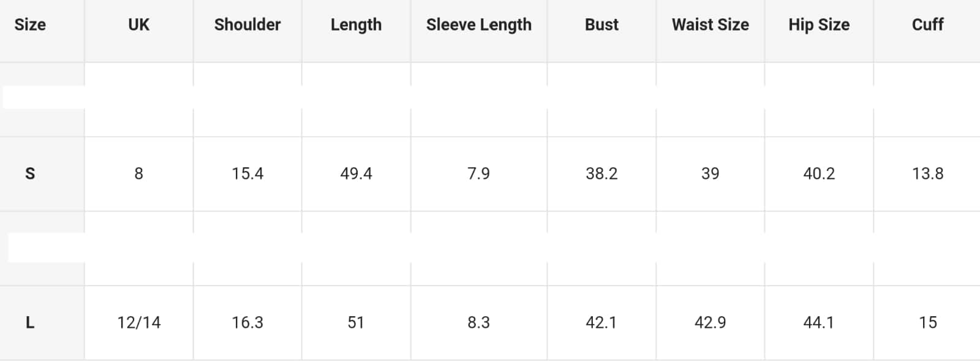Click hip size value 40.2

[x=819, y=174]
